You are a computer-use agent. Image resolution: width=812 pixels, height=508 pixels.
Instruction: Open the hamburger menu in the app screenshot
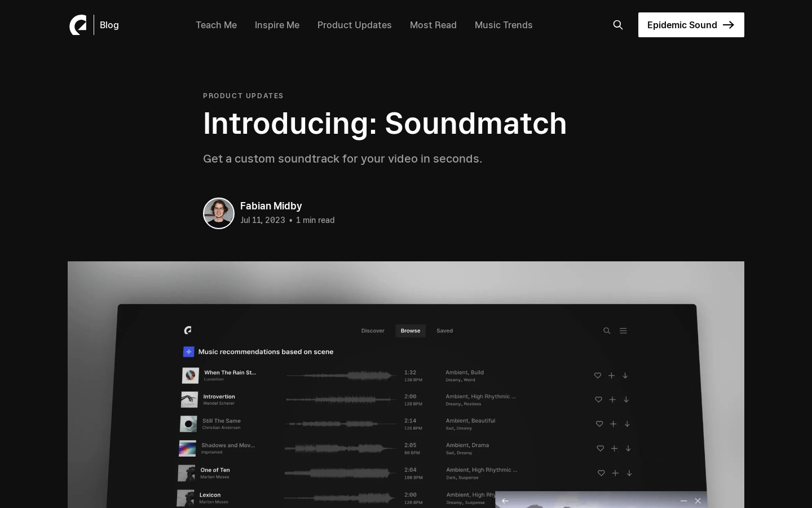623,331
